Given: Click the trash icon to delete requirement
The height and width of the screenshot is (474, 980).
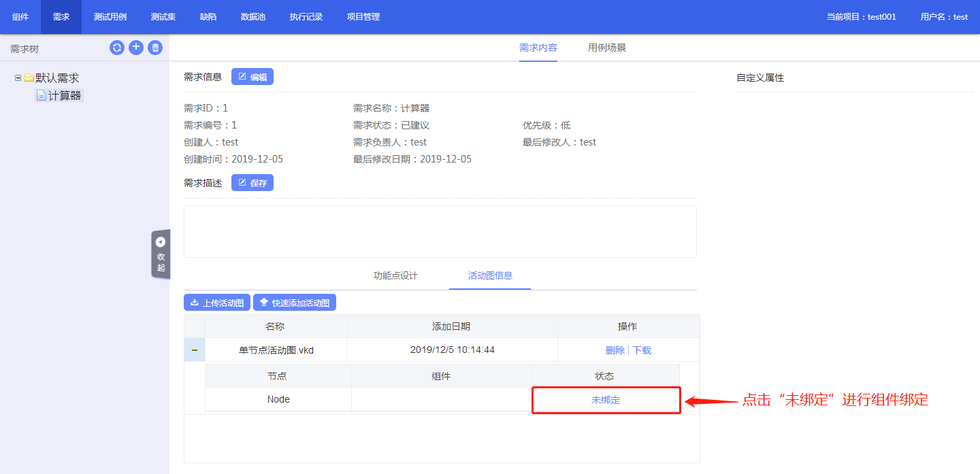Looking at the screenshot, I should (155, 48).
